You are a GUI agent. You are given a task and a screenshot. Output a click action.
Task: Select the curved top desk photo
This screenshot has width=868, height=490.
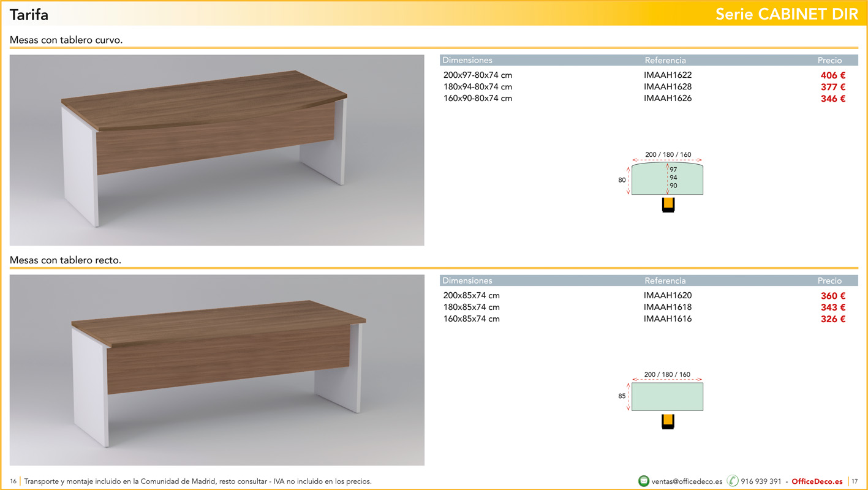[217, 150]
